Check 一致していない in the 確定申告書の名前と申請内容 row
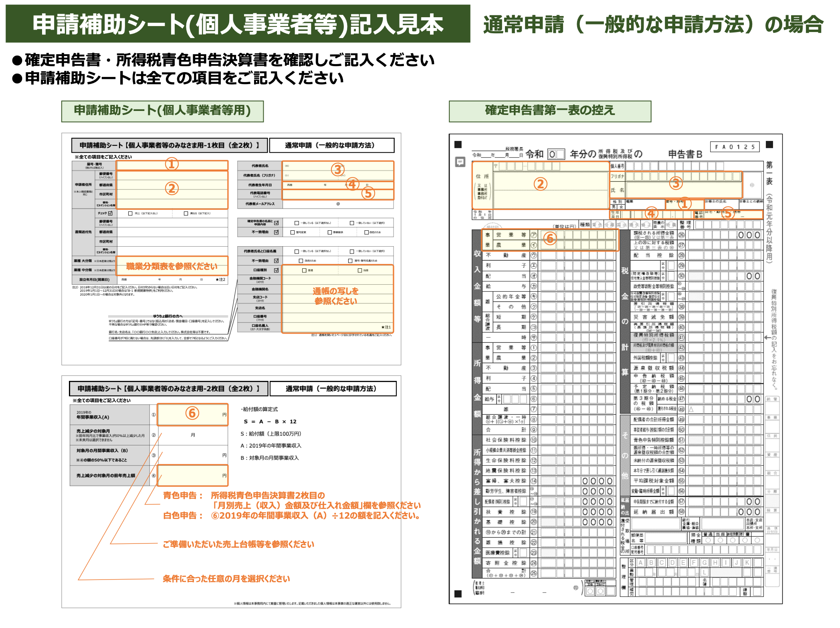 point(352,223)
